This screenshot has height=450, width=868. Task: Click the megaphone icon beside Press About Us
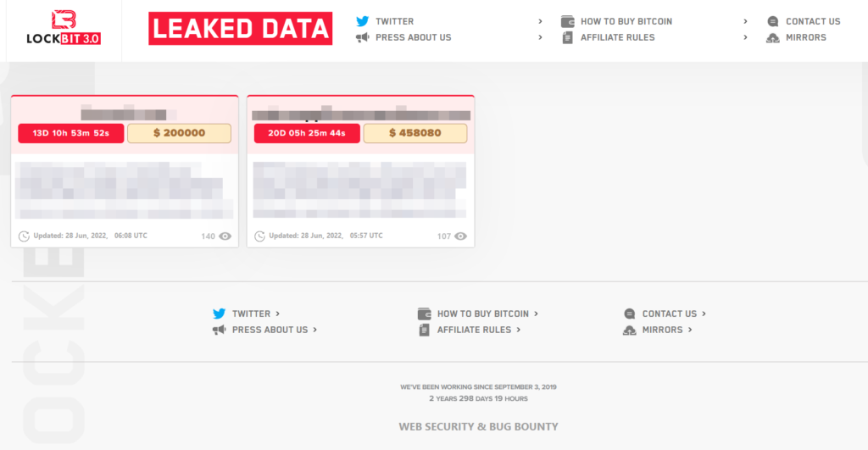363,37
